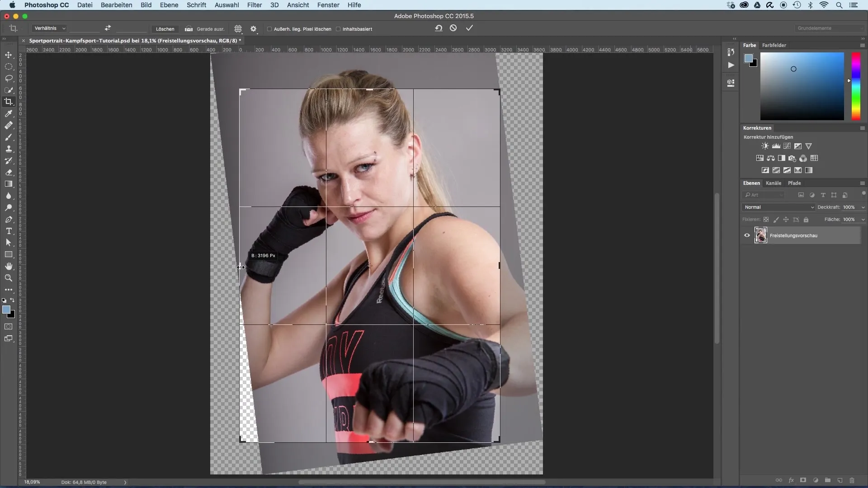Toggle lock transparent pixels

point(766,220)
